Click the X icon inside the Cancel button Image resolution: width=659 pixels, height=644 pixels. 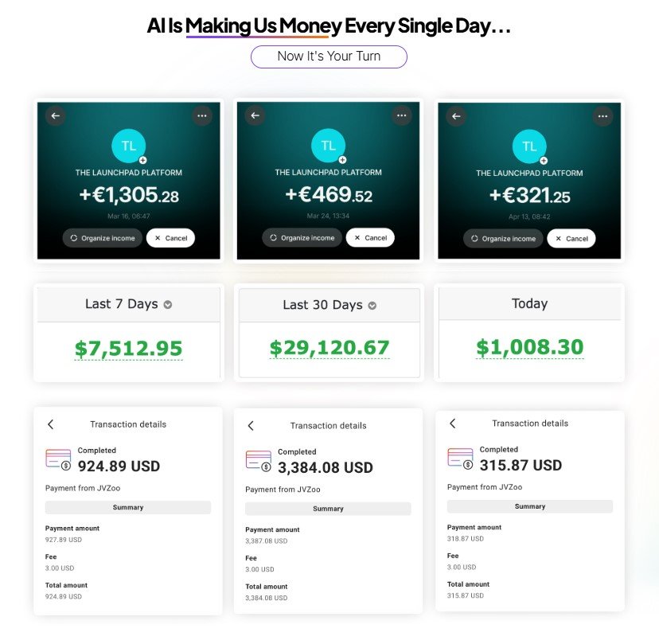click(x=158, y=237)
